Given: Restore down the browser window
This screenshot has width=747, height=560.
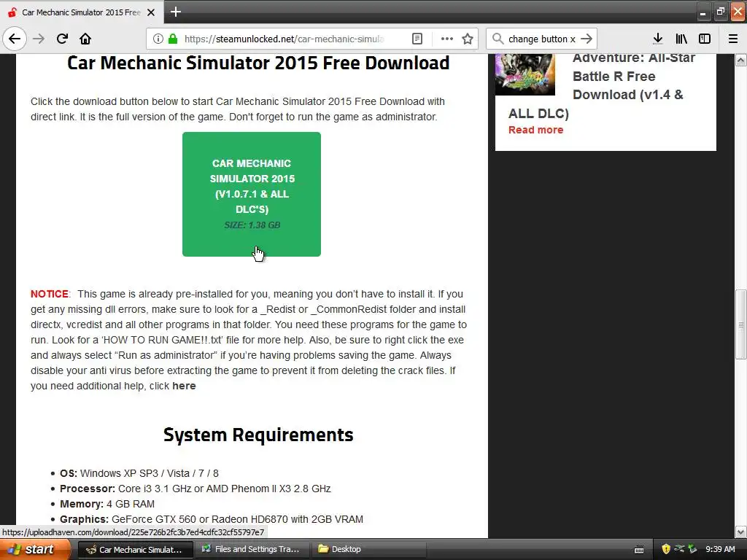Looking at the screenshot, I should (x=720, y=12).
